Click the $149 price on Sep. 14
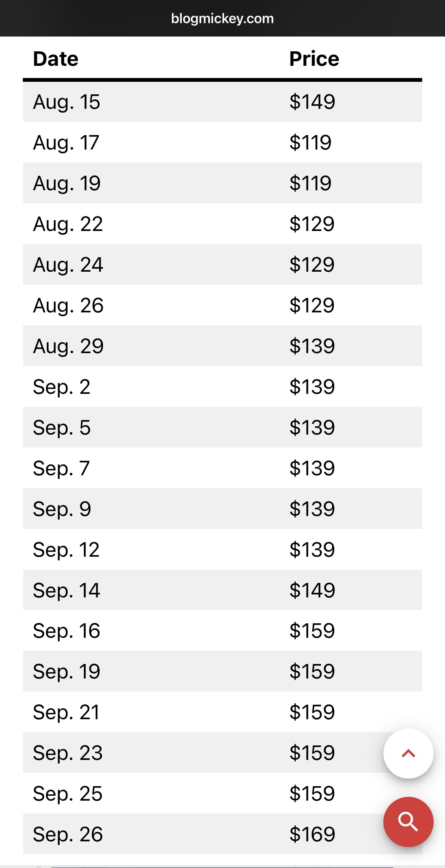Image resolution: width=445 pixels, height=868 pixels. (312, 591)
